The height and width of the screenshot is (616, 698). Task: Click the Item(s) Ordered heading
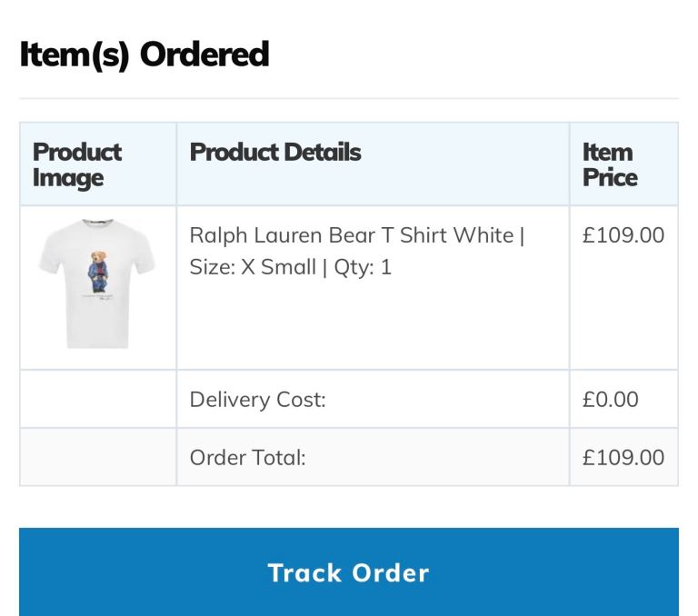pyautogui.click(x=145, y=55)
